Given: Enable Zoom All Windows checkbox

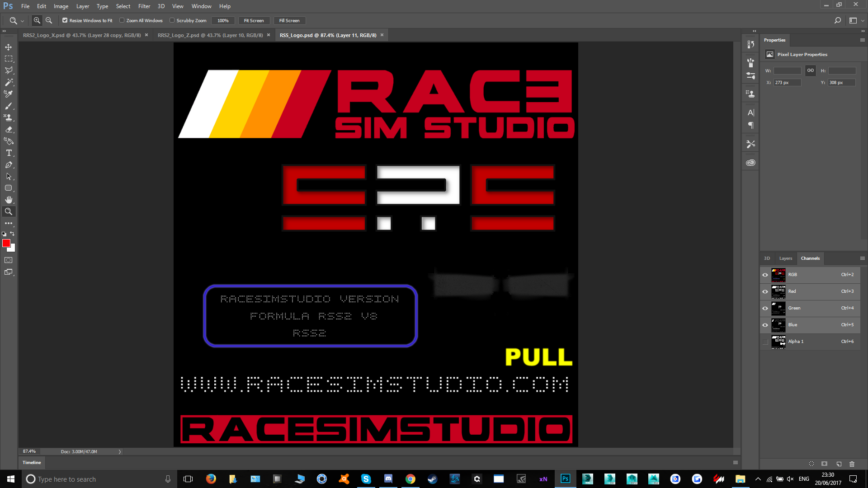Looking at the screenshot, I should (x=122, y=20).
